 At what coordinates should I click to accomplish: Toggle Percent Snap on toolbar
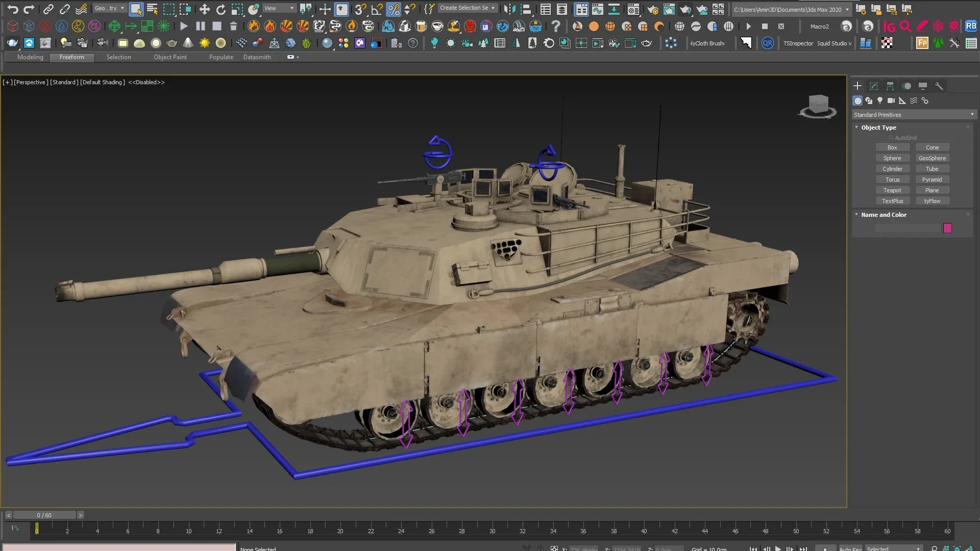[394, 9]
